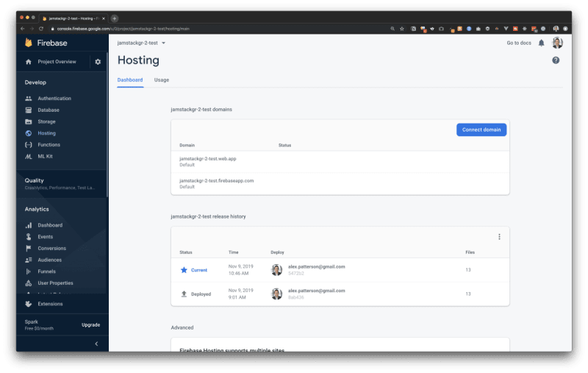
Task: Bookmark page with star icon in address bar
Action: [x=401, y=29]
